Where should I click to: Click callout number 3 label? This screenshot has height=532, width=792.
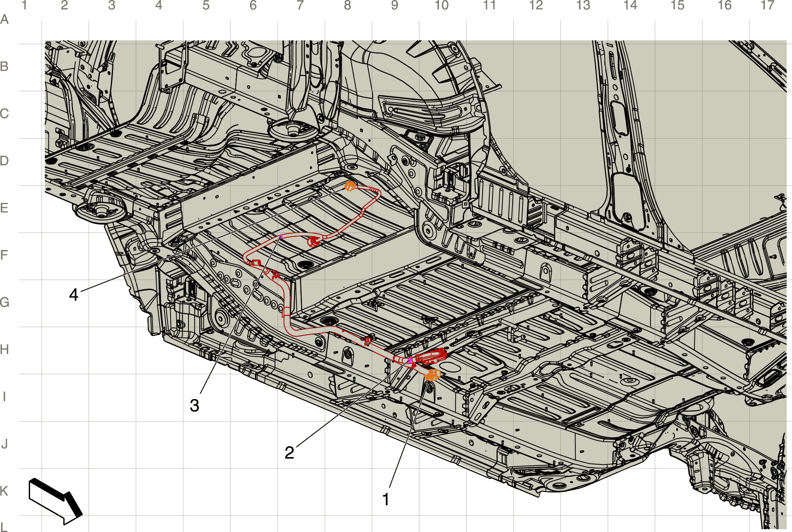194,405
